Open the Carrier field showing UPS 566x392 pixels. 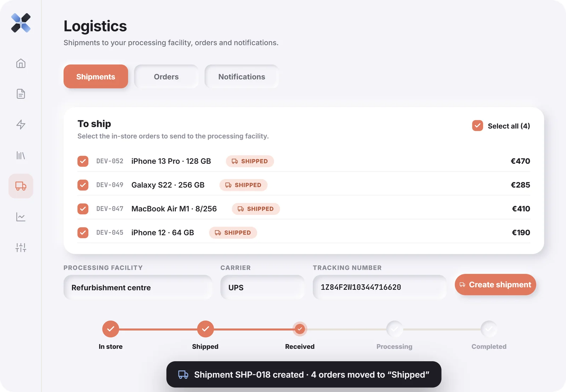click(262, 287)
